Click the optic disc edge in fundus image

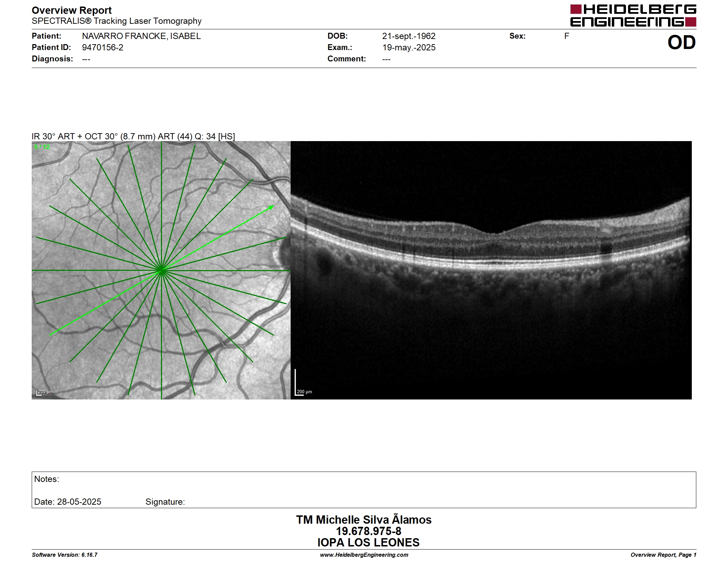[279, 254]
